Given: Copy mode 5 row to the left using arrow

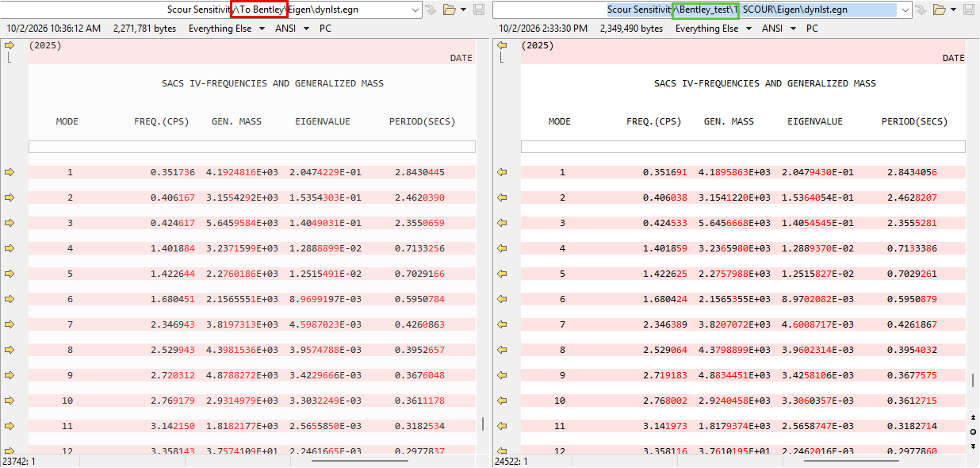Looking at the screenshot, I should tap(502, 274).
